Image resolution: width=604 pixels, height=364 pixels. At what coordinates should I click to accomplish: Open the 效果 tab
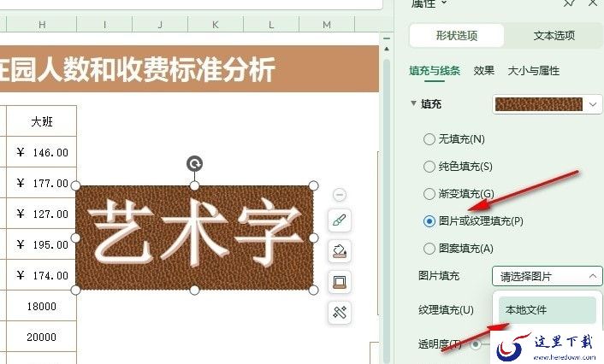[x=484, y=71]
